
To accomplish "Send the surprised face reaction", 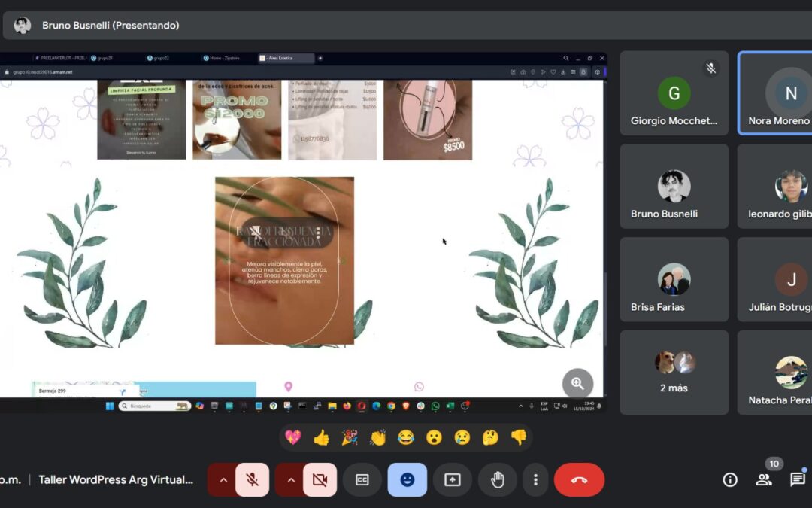I will click(x=434, y=437).
